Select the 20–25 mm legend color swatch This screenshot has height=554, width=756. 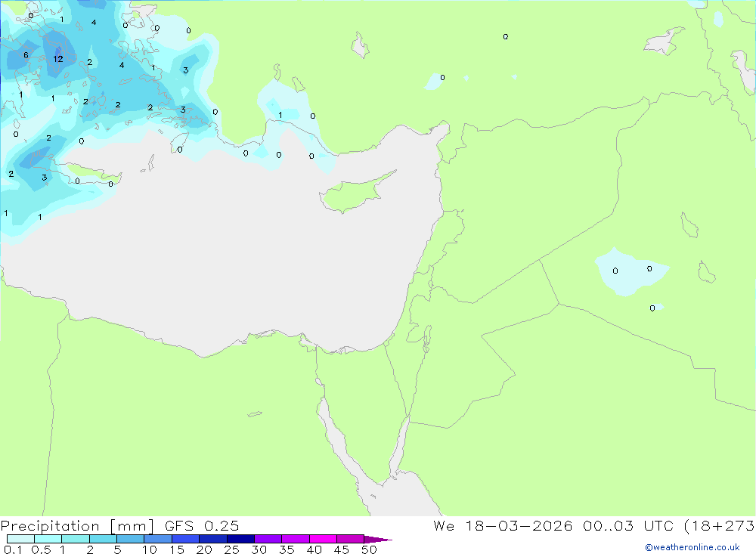(x=213, y=539)
